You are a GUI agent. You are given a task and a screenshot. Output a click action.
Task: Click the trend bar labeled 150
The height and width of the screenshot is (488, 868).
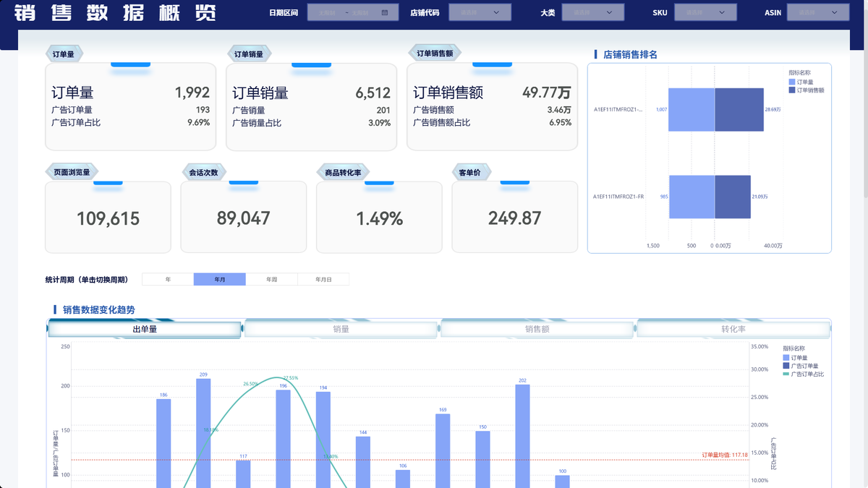point(482,460)
